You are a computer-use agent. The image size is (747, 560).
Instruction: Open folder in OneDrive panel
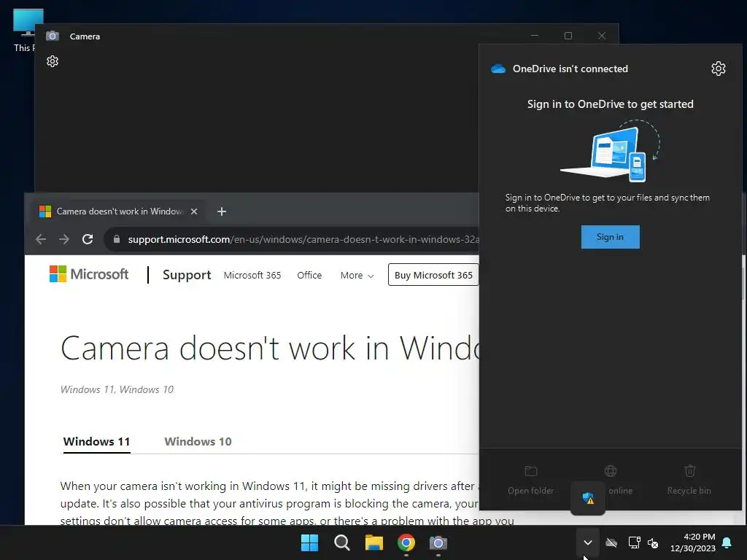click(531, 480)
